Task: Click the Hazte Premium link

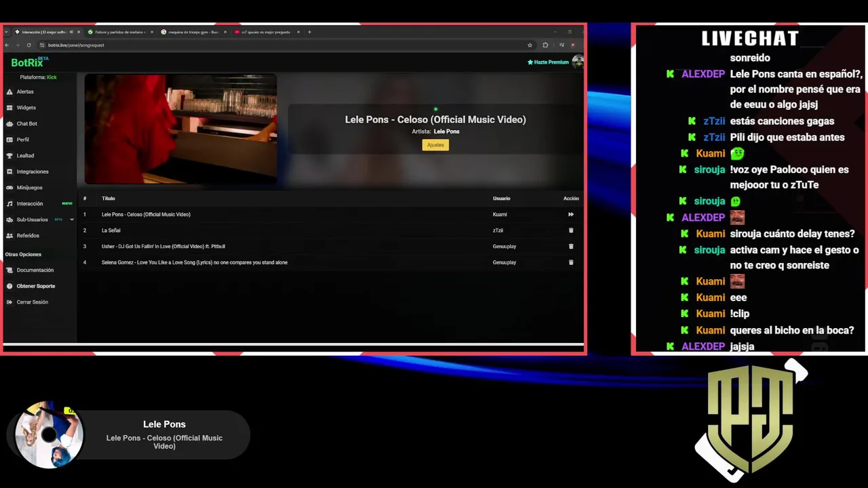Action: pyautogui.click(x=548, y=62)
